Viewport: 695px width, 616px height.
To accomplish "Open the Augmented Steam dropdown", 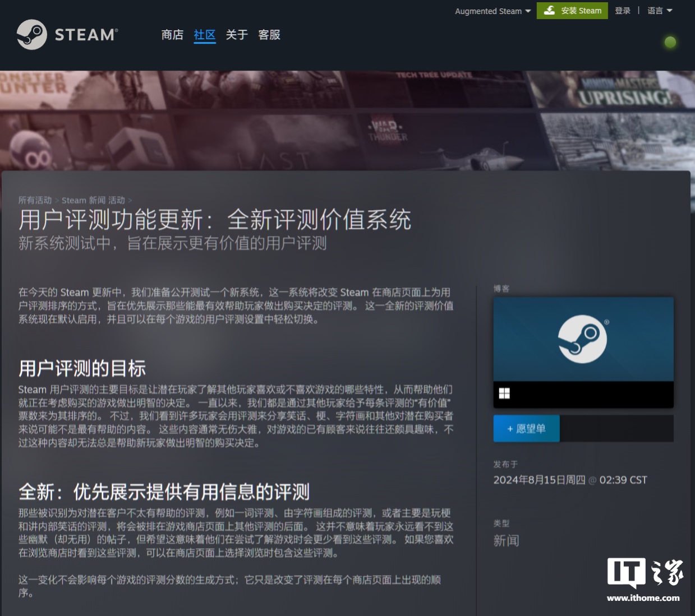I will [492, 11].
